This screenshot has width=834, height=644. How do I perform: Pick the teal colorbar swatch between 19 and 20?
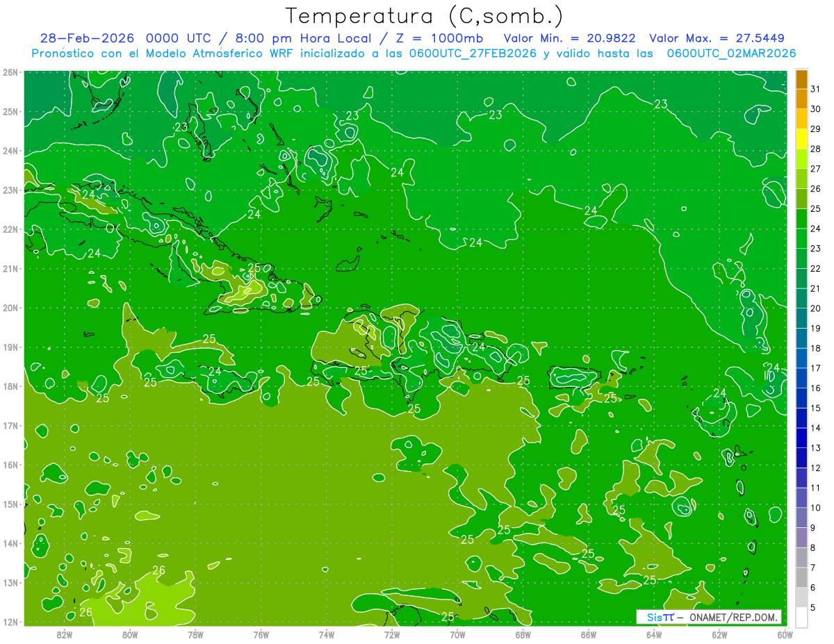coord(801,318)
